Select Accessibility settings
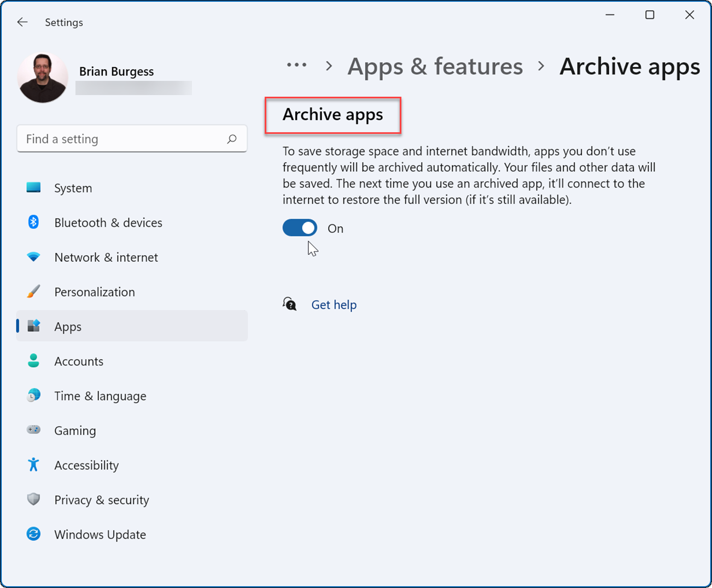The image size is (712, 588). (x=86, y=465)
